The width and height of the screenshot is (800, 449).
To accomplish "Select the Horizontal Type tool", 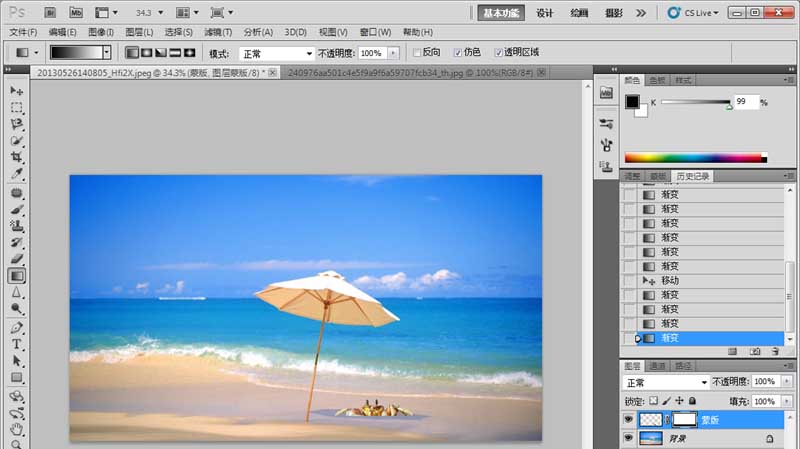I will click(x=16, y=344).
